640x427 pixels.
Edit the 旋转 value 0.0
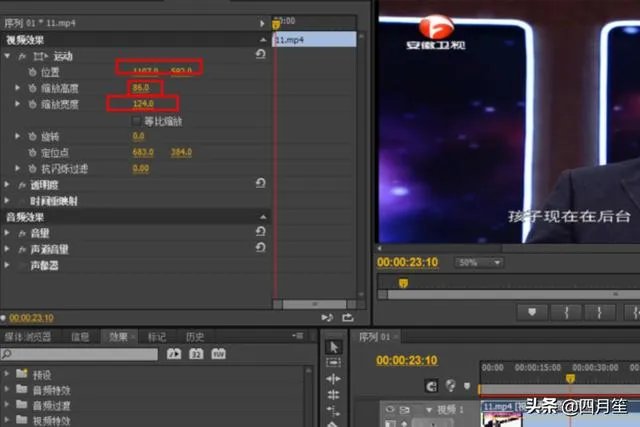138,136
